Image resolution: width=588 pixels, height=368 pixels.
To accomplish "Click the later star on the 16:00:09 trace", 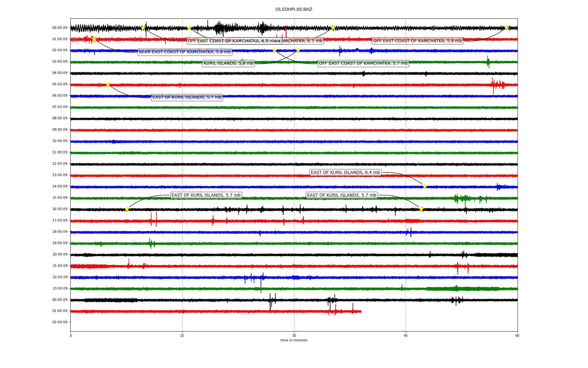I will 421,209.
